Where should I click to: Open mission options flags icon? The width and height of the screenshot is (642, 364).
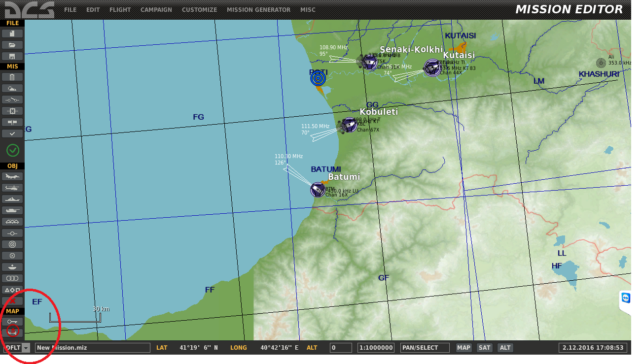click(12, 122)
